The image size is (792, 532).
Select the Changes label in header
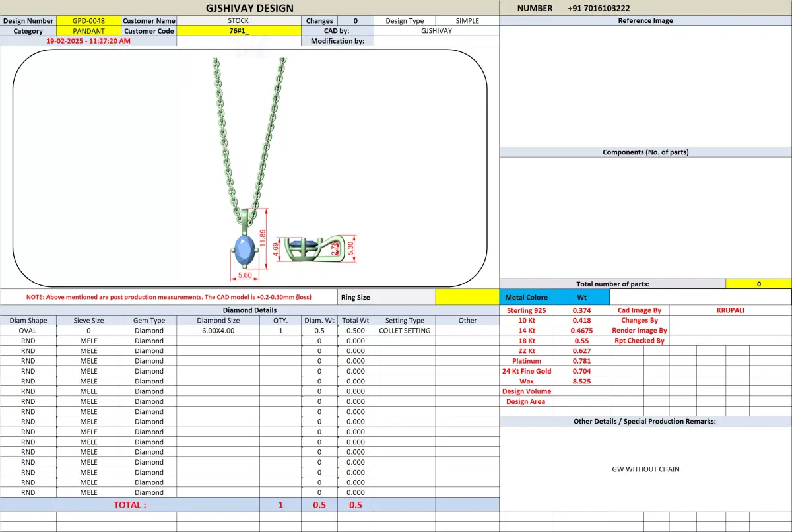[319, 21]
